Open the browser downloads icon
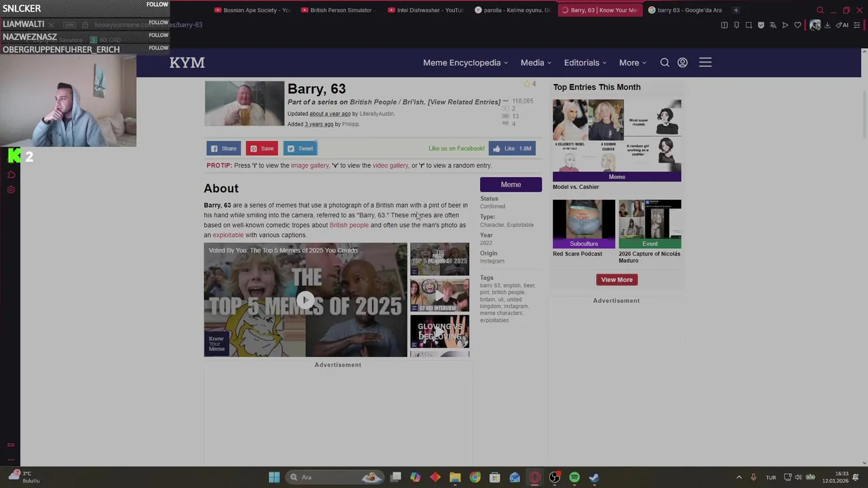 827,25
